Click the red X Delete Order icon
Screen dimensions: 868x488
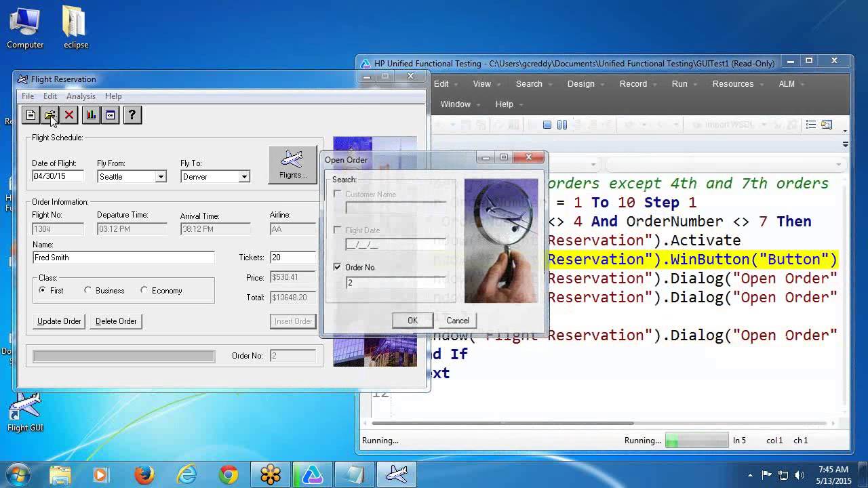[x=69, y=115]
